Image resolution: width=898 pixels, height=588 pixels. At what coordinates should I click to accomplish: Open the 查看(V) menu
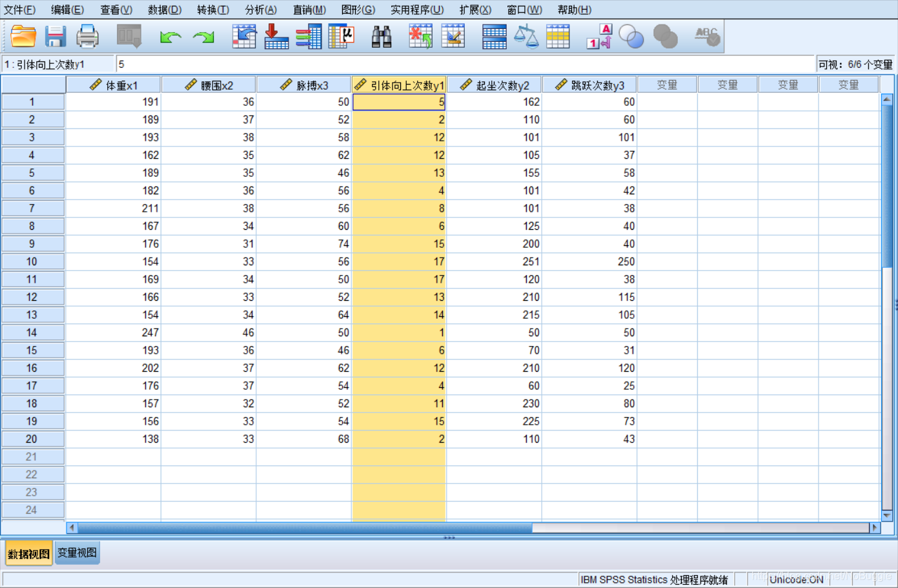[x=116, y=10]
